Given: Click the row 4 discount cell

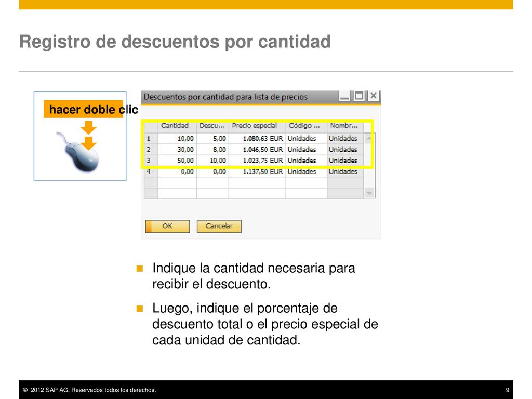Looking at the screenshot, I should coord(212,171).
